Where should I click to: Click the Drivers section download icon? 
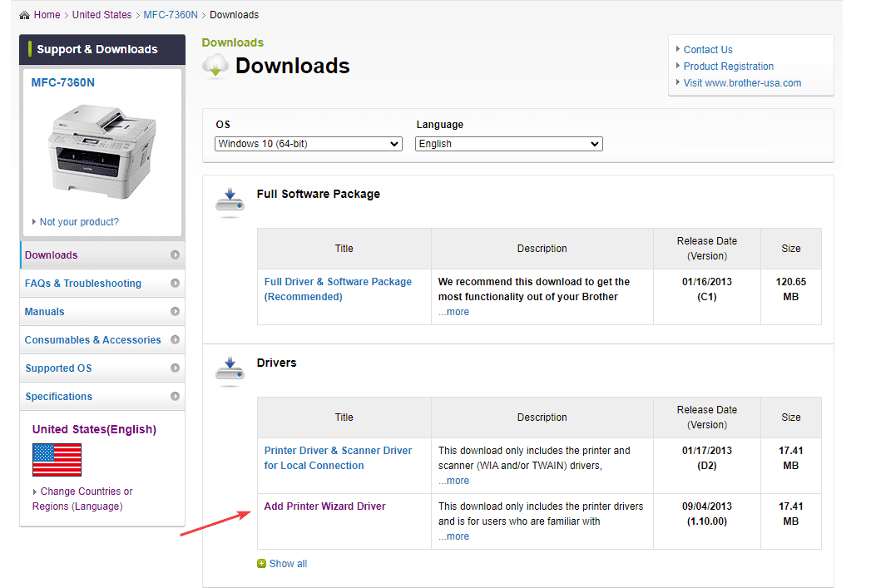click(x=229, y=369)
